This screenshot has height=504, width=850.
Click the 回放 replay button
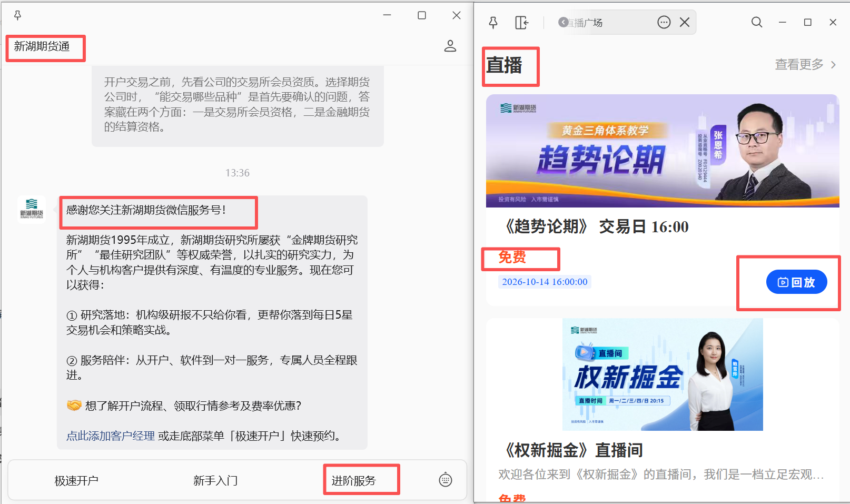pos(796,282)
